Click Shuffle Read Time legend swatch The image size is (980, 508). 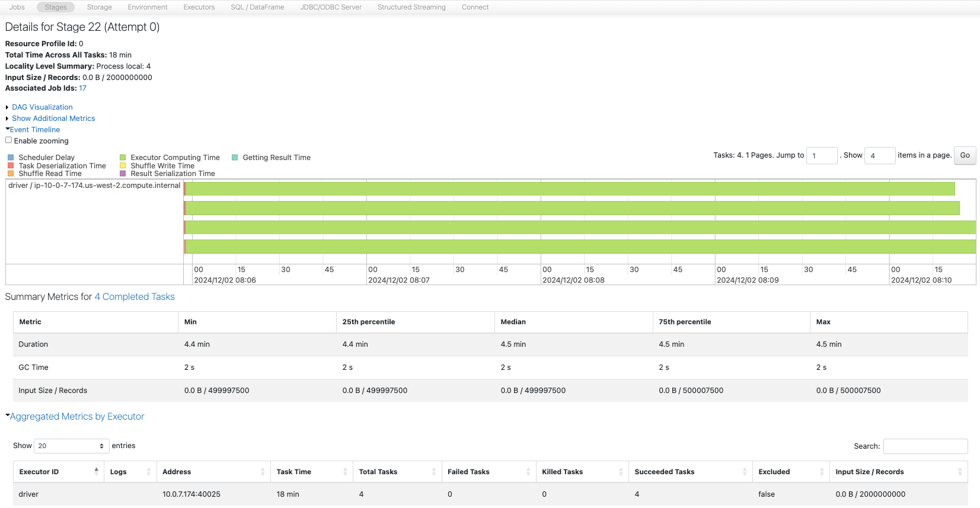[x=11, y=174]
